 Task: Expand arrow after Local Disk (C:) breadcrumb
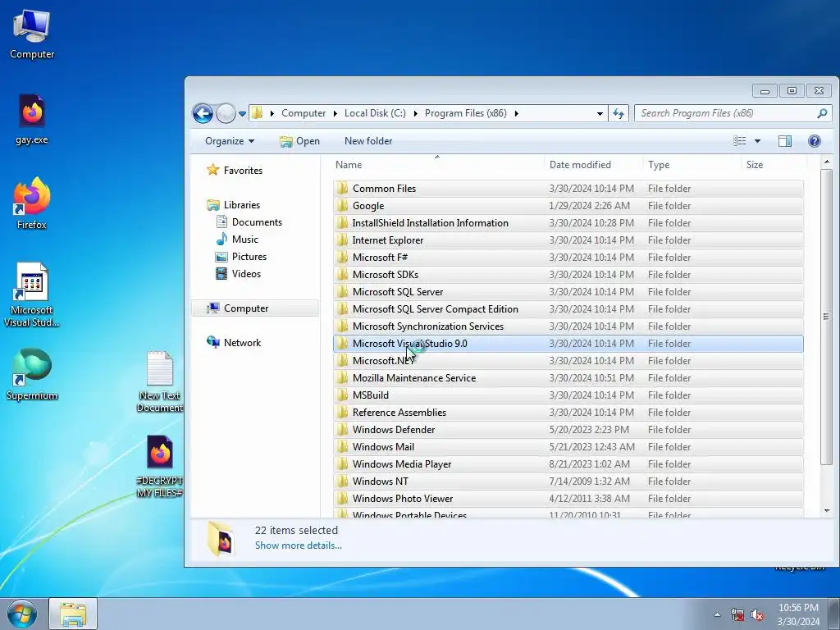[x=415, y=113]
